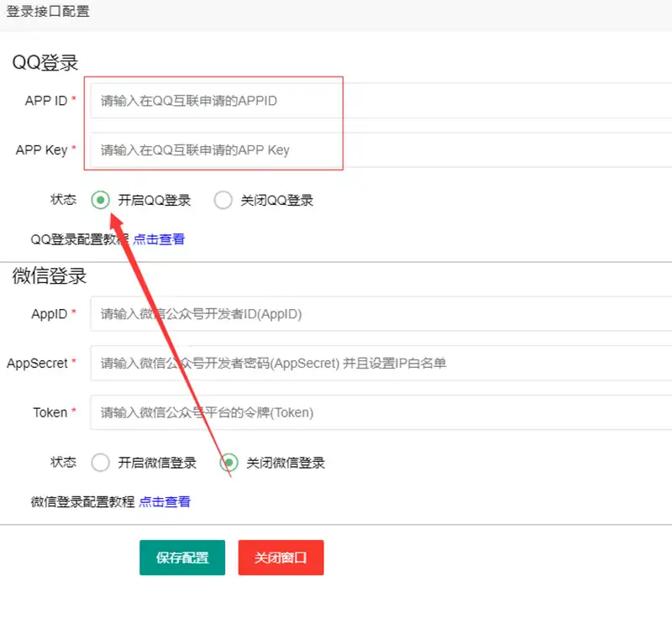
Task: Click the WeChat AppID input field
Action: 378,314
